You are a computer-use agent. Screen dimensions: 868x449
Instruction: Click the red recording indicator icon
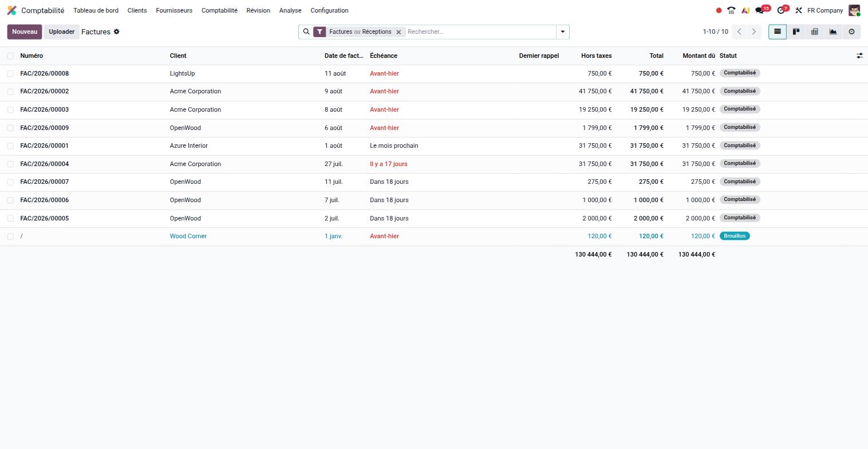pyautogui.click(x=719, y=10)
